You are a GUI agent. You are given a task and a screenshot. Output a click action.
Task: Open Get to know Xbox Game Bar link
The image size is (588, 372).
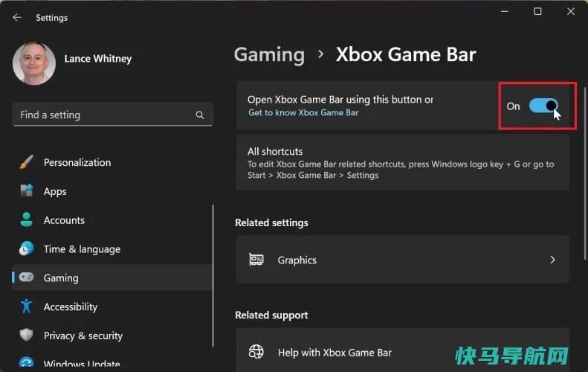click(x=303, y=112)
